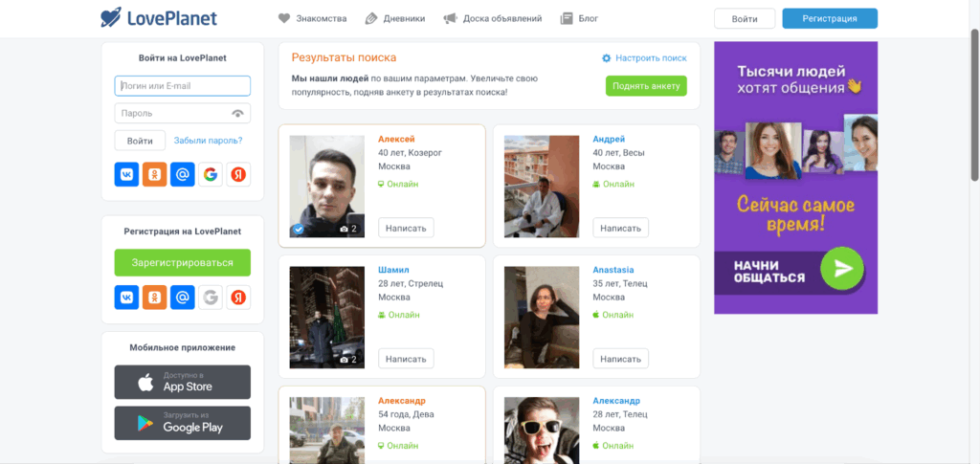The height and width of the screenshot is (464, 980).
Task: Focus the Логин или E-mail field
Action: (182, 86)
